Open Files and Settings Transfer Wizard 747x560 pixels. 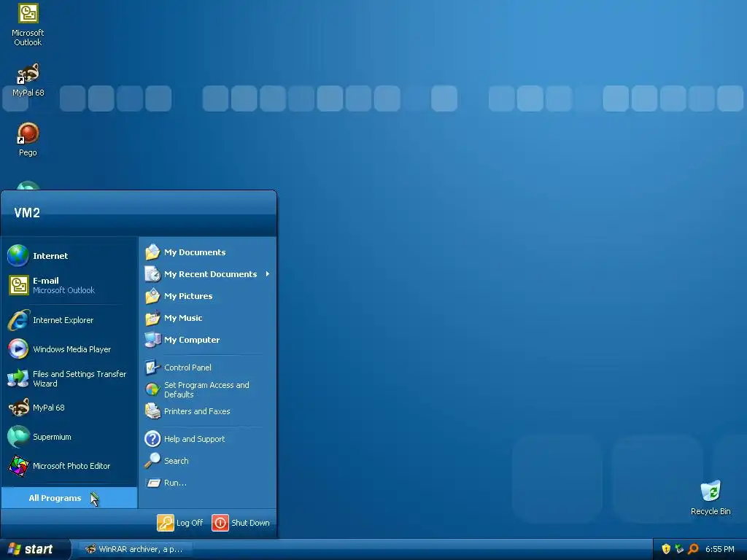(69, 378)
